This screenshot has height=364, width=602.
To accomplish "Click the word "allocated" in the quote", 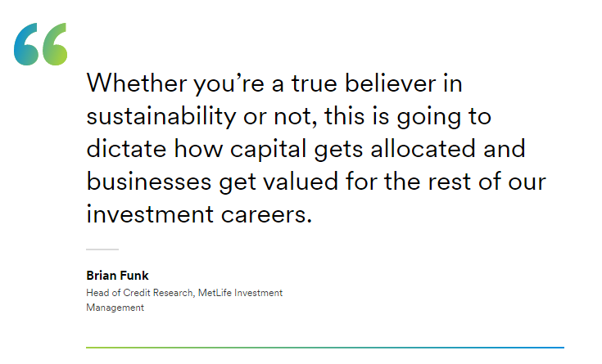I will tap(426, 149).
